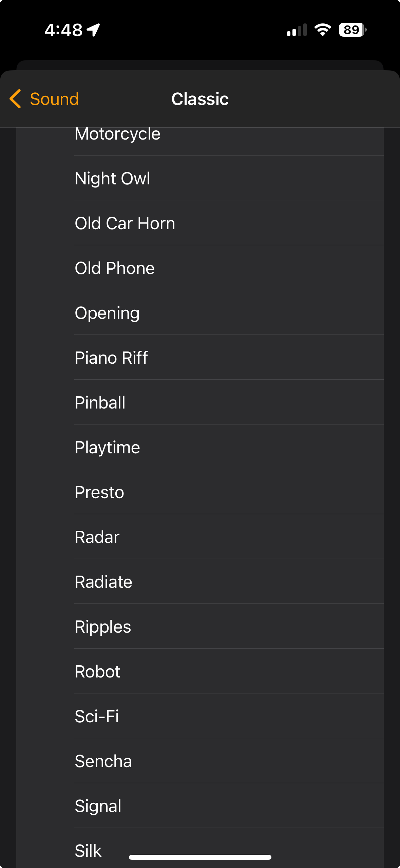
Task: Tap the home indicator bar
Action: tap(200, 857)
